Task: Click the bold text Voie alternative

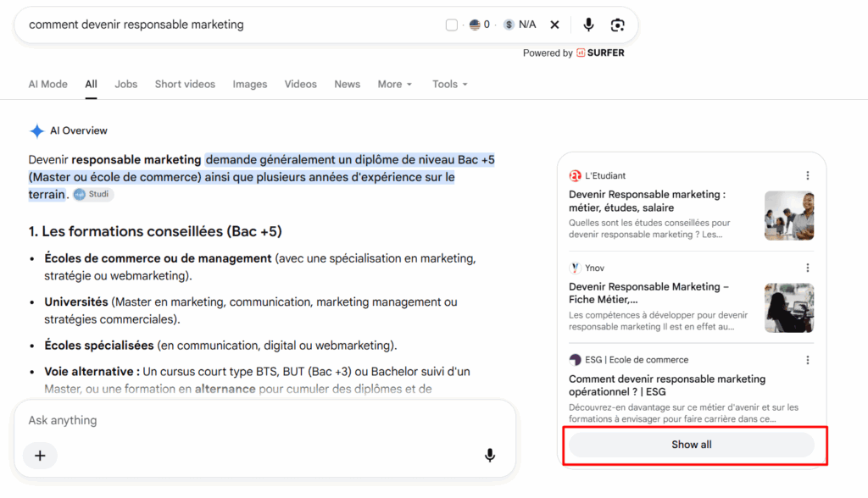Action: click(92, 371)
